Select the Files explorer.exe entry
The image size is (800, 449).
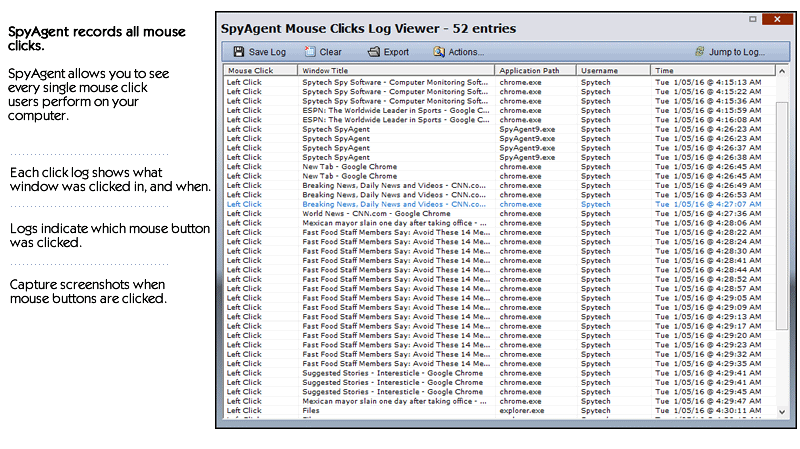point(499,410)
